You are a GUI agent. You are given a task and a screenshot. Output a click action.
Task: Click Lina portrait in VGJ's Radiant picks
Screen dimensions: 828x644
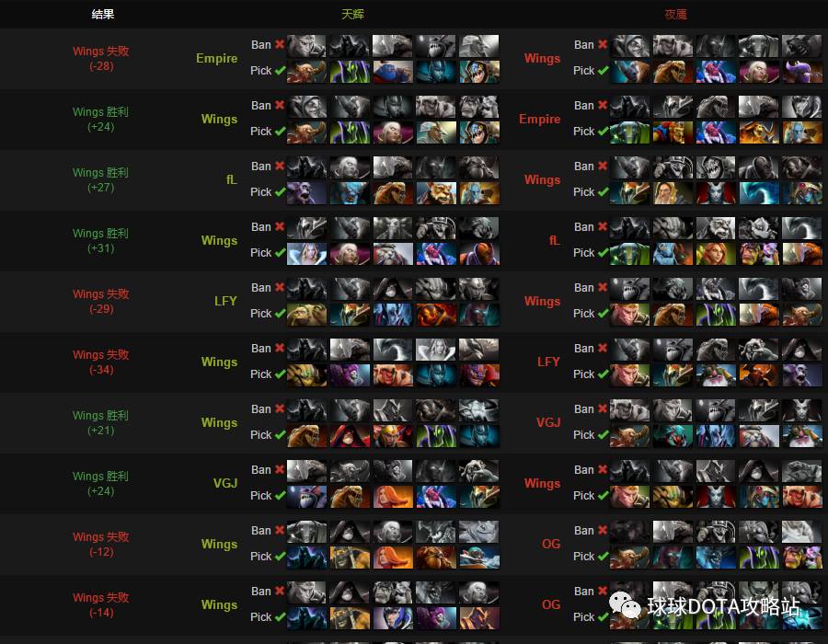(x=393, y=497)
